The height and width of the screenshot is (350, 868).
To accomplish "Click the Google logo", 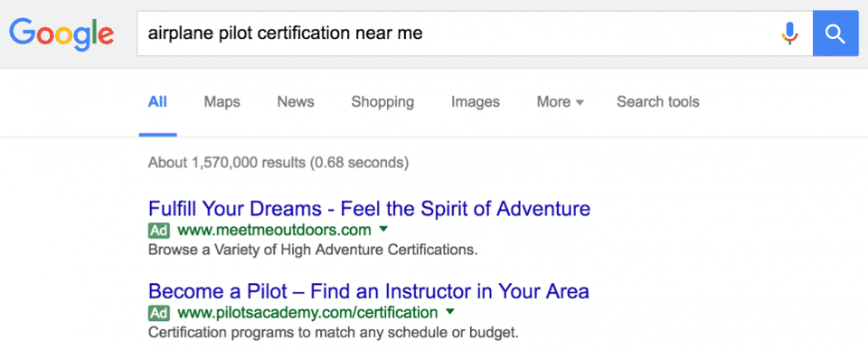I will (x=61, y=34).
